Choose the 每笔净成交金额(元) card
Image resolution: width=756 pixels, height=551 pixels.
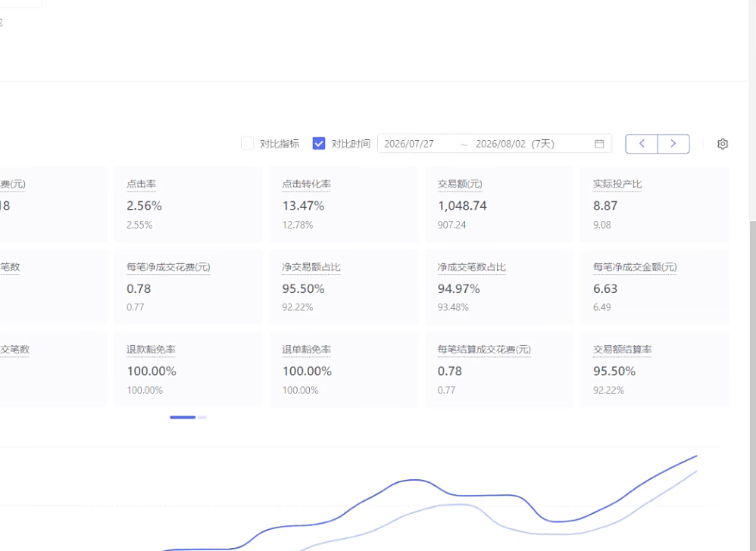tap(654, 287)
